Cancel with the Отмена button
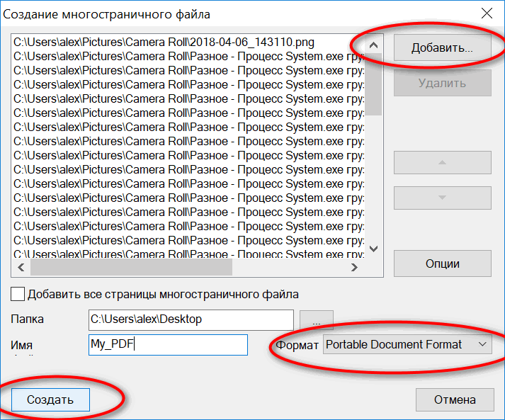505x420 pixels. tap(455, 399)
